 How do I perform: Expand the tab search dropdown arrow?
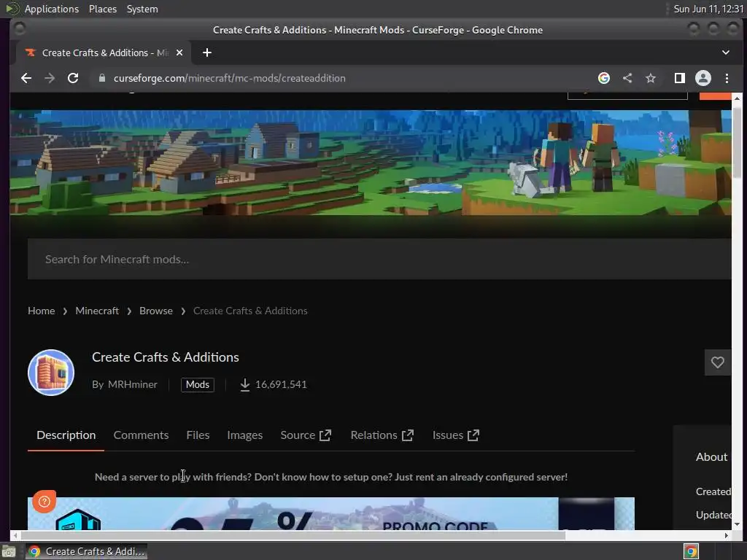[x=725, y=52]
